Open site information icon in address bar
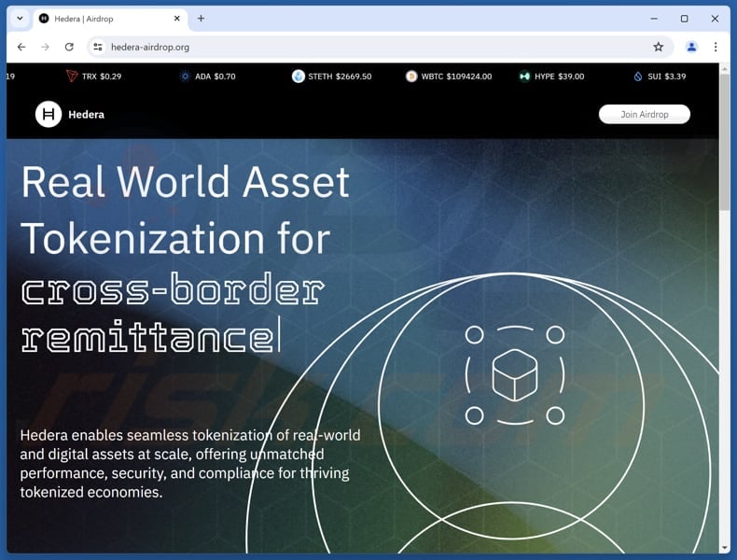The image size is (737, 560). pos(98,47)
